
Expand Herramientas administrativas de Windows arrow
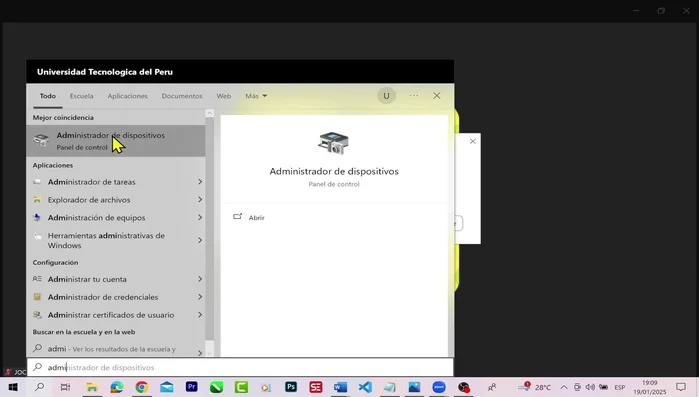(200, 240)
